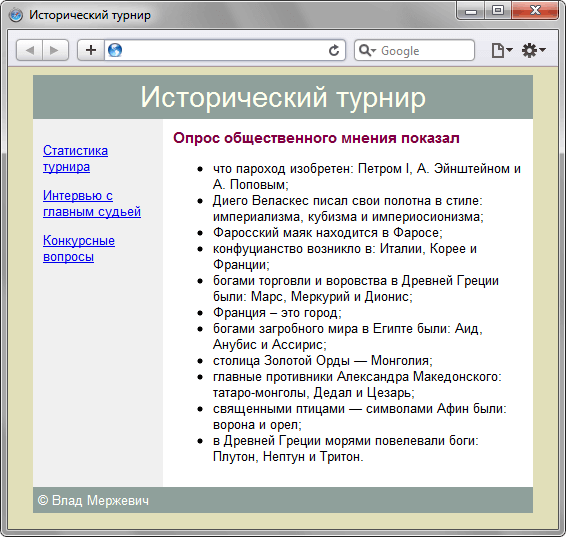This screenshot has height=537, width=566.
Task: Close the browser window
Action: click(535, 10)
